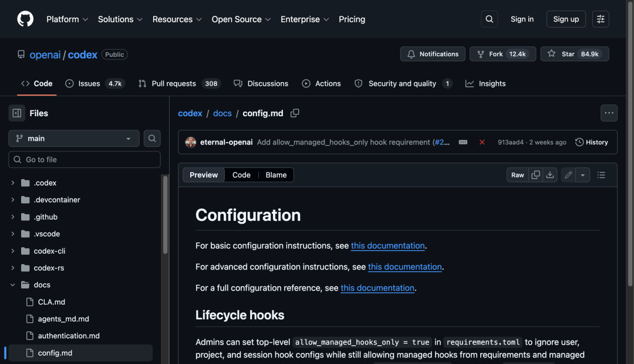The image size is (634, 364).
Task: Edit this file pencil icon
Action: tap(568, 175)
